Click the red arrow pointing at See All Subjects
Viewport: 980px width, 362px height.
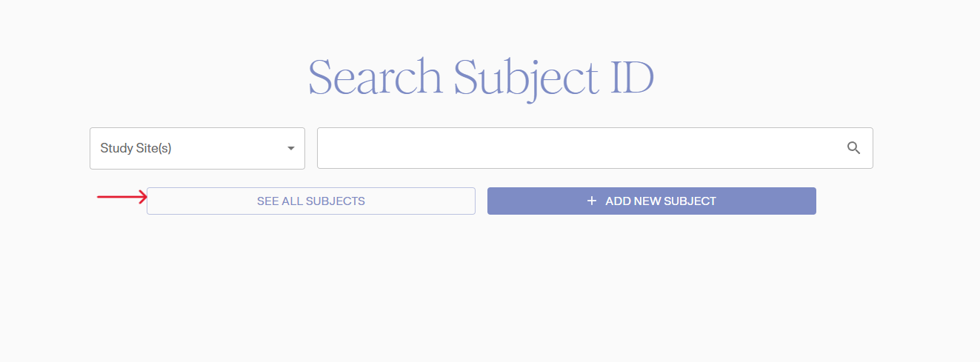click(x=122, y=196)
